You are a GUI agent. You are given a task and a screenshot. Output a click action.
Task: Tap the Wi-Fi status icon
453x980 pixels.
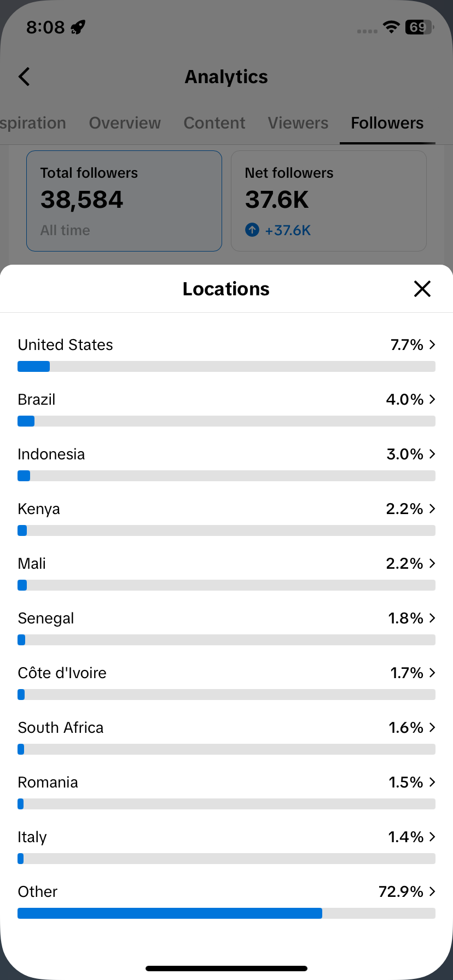(391, 27)
